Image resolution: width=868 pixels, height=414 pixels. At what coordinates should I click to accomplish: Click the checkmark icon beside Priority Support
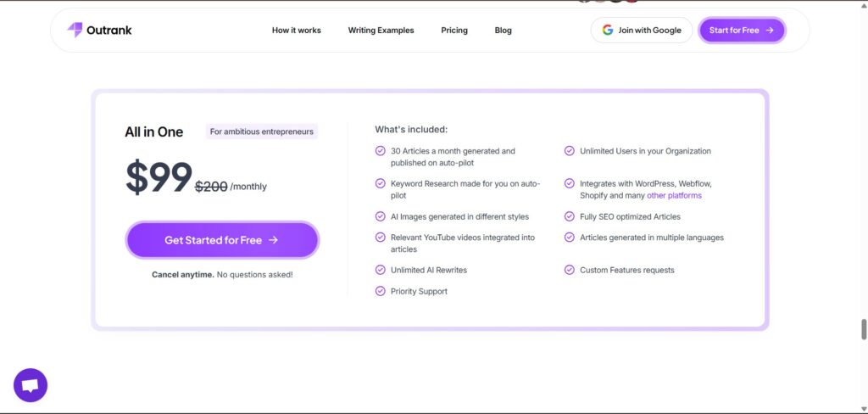pos(381,291)
